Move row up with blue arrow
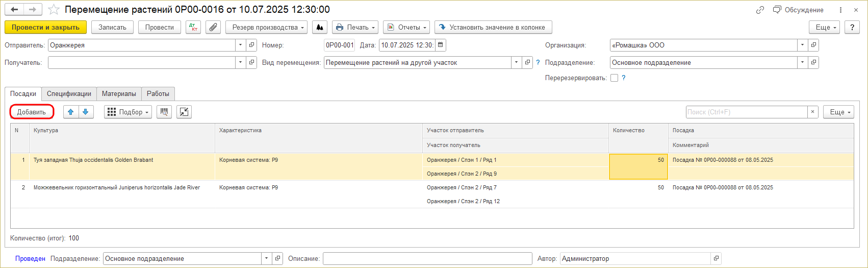The height and width of the screenshot is (268, 868). point(71,112)
